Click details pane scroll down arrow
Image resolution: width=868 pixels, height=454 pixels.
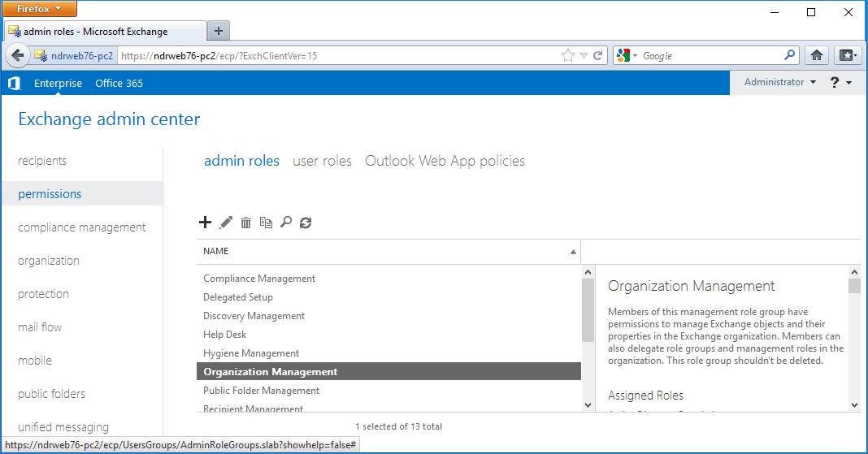[854, 405]
